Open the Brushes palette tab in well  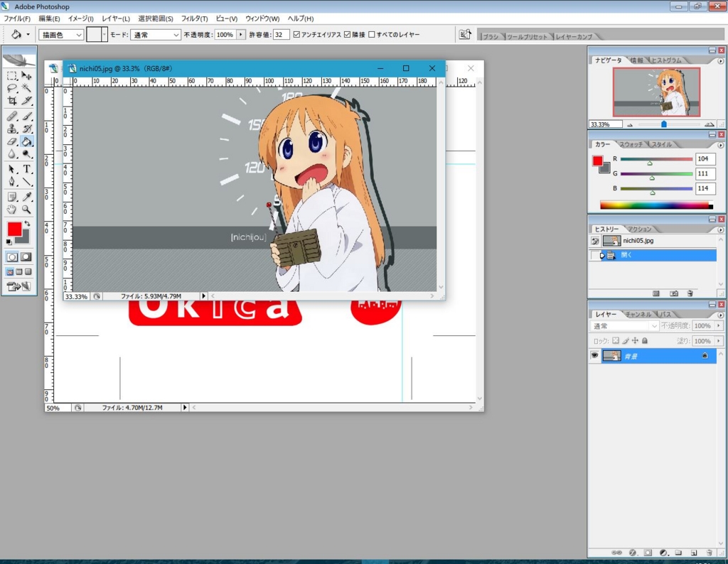[x=491, y=36]
